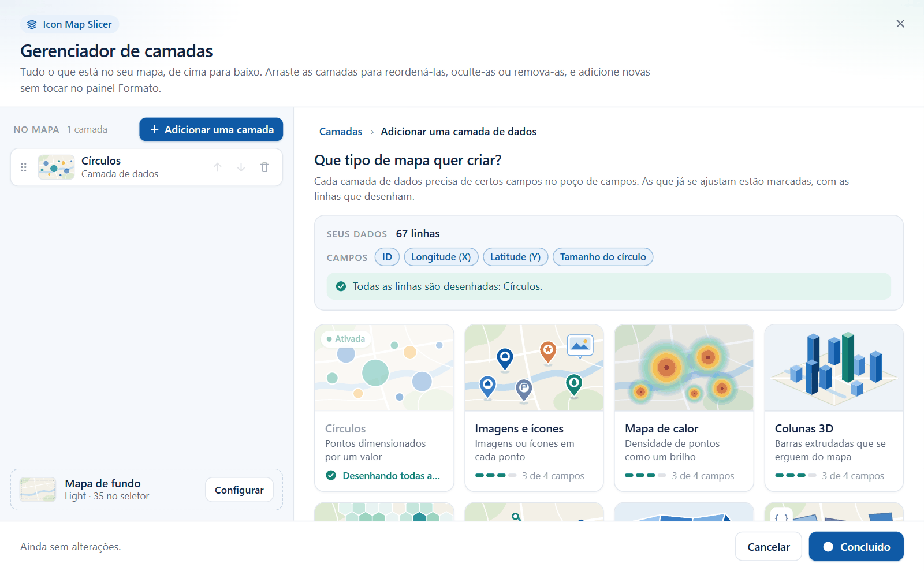Delete the Círculos layer with trash icon
Viewport: 924px width, 571px height.
pos(264,167)
